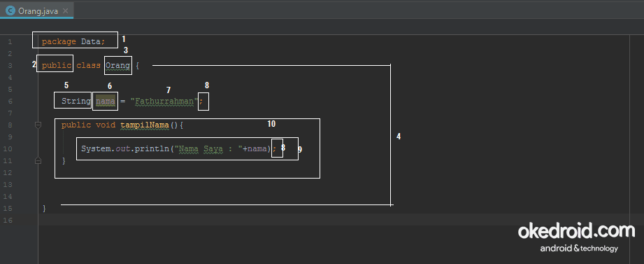Click the 'public' keyword before class
This screenshot has width=644, height=264.
(x=56, y=65)
